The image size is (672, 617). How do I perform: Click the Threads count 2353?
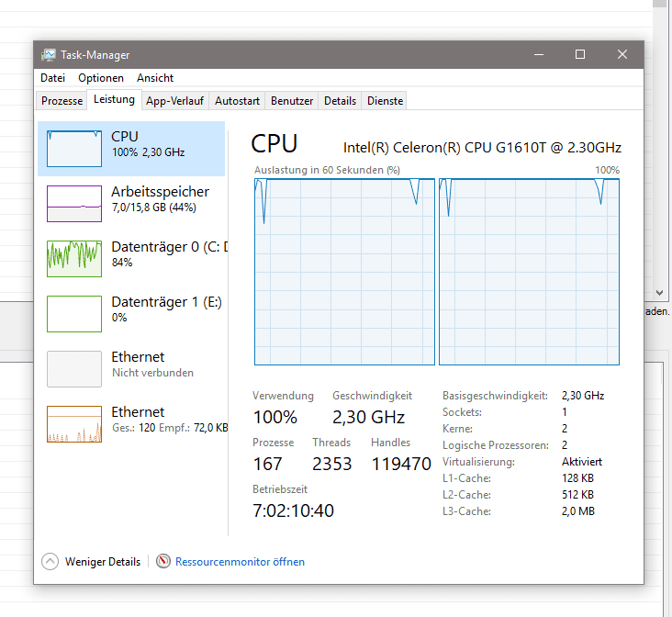331,464
